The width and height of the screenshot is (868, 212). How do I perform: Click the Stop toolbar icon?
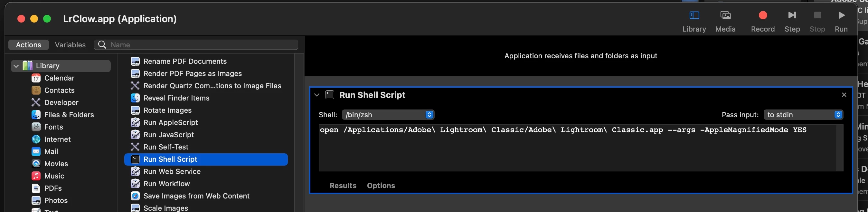[x=817, y=15]
